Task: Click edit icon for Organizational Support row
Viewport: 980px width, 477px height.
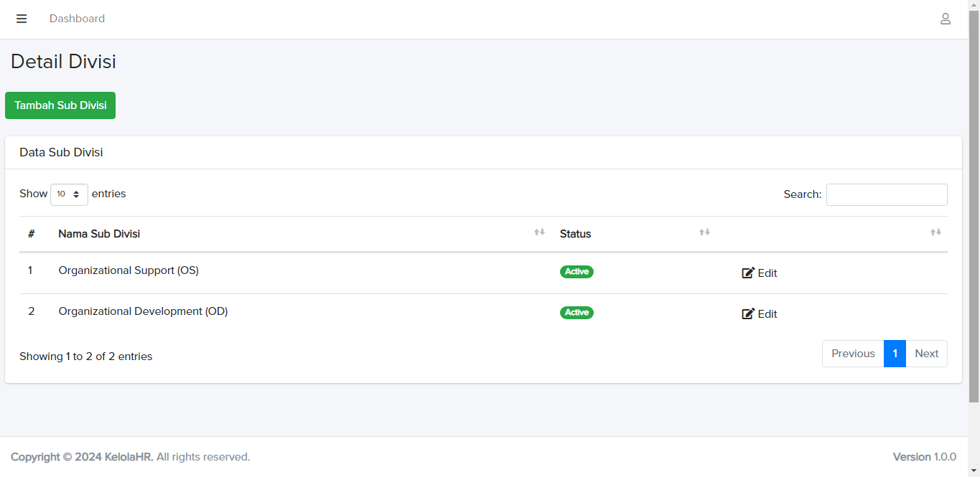Action: [x=748, y=273]
